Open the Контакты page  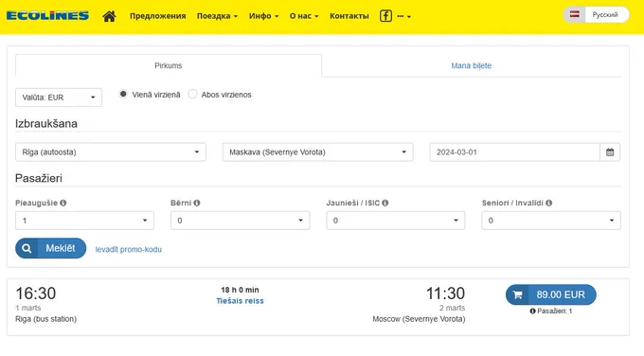point(349,16)
